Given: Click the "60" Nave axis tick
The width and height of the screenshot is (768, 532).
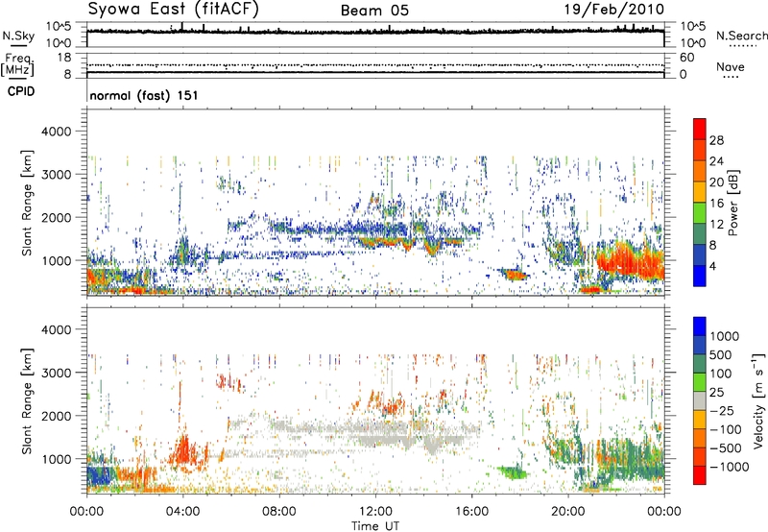Looking at the screenshot, I should pos(686,58).
